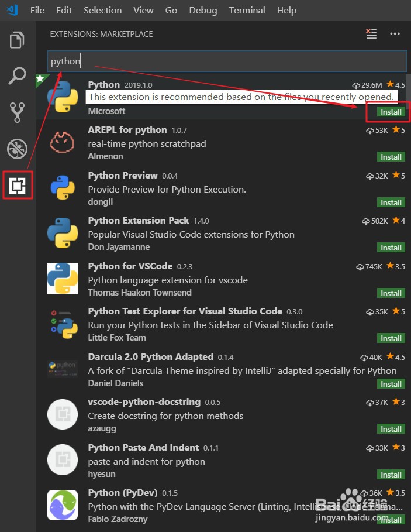The image size is (411, 532).
Task: Click the 29.6M download count
Action: click(367, 85)
